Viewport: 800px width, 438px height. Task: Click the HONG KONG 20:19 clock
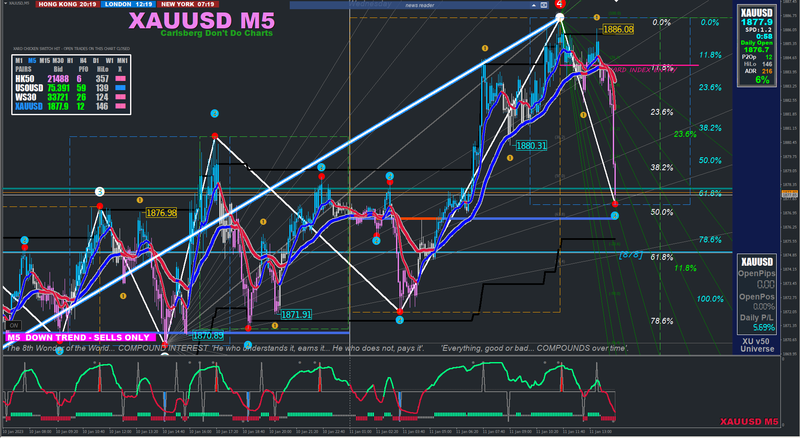67,4
